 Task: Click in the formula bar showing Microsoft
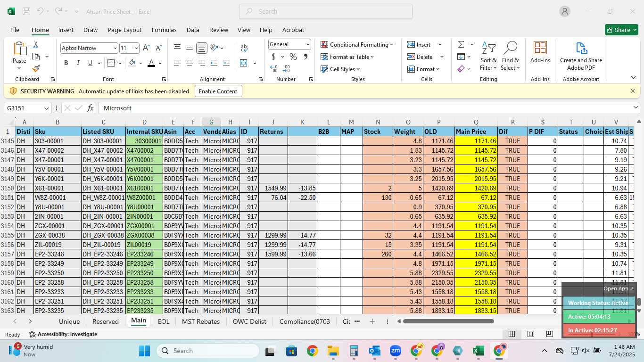368,108
